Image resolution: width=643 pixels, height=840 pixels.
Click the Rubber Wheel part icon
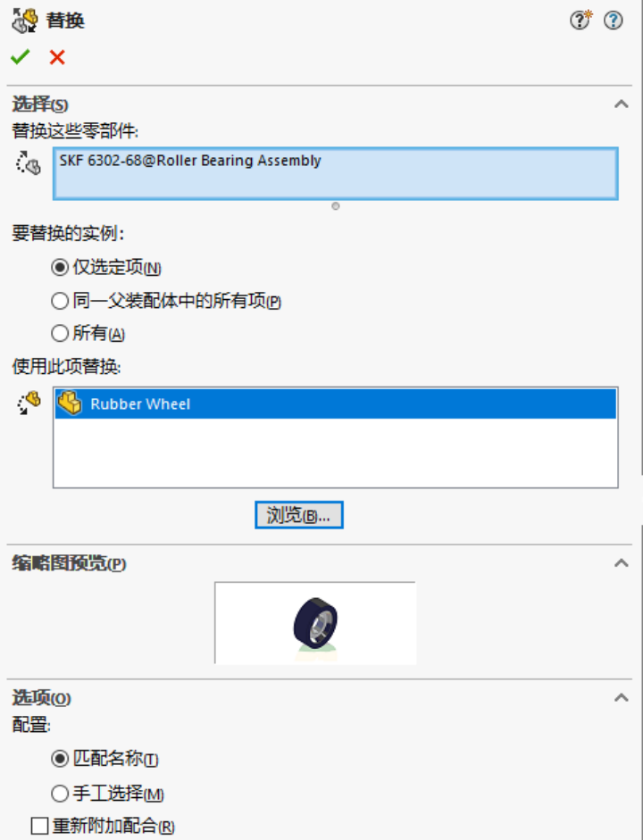(x=70, y=403)
